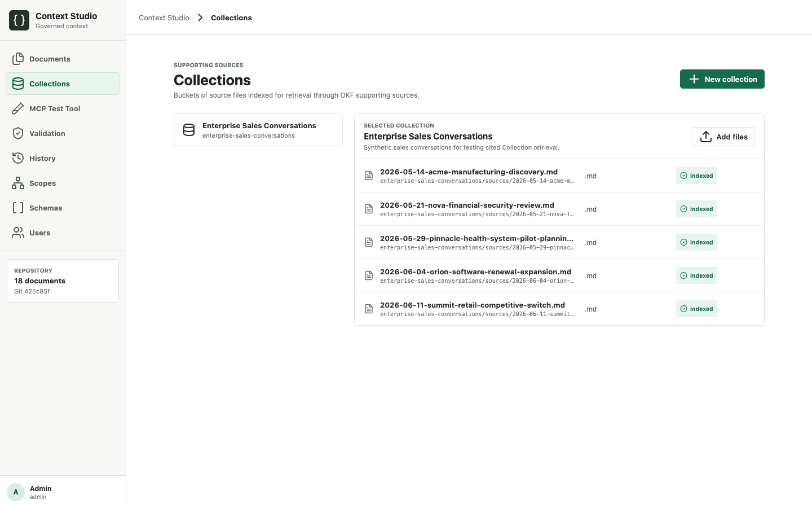The width and height of the screenshot is (812, 508).
Task: Click the Context Studio app title
Action: 67,16
